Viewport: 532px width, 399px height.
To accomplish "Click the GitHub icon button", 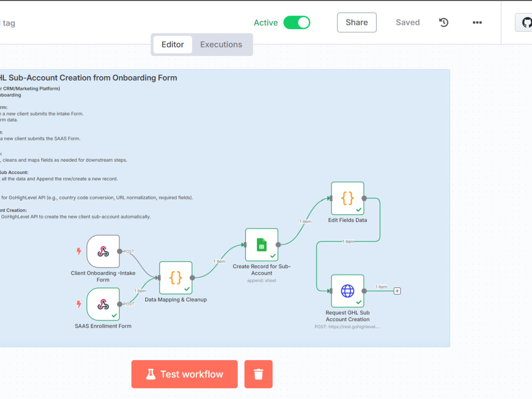I will 525,22.
